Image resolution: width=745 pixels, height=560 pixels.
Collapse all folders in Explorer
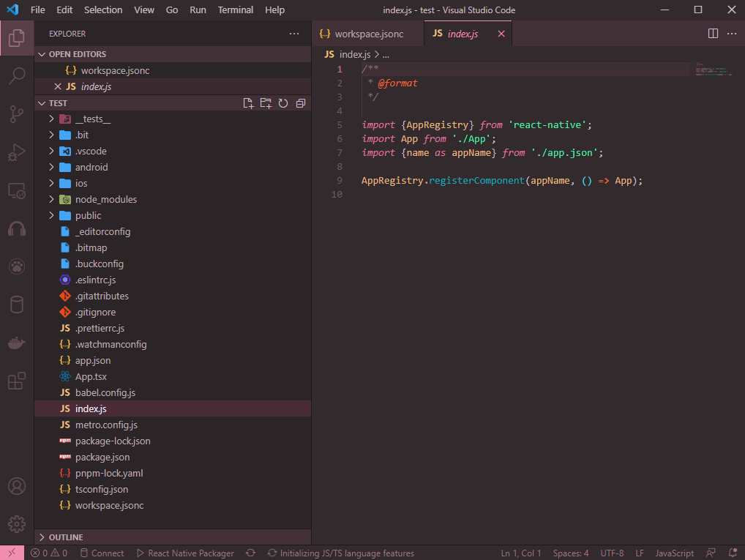(x=301, y=103)
